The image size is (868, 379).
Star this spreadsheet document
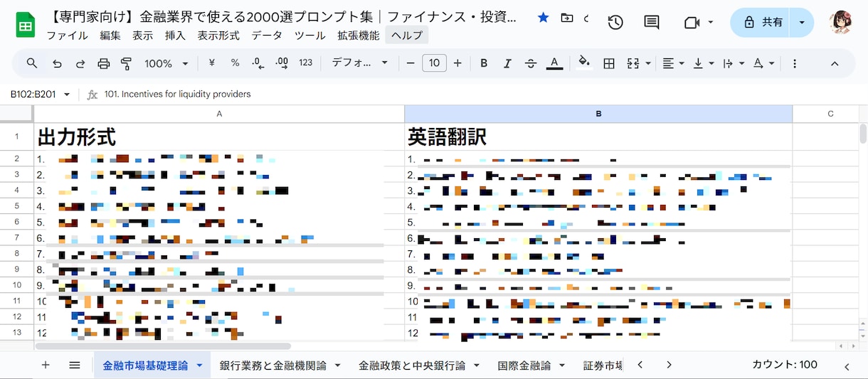click(543, 18)
